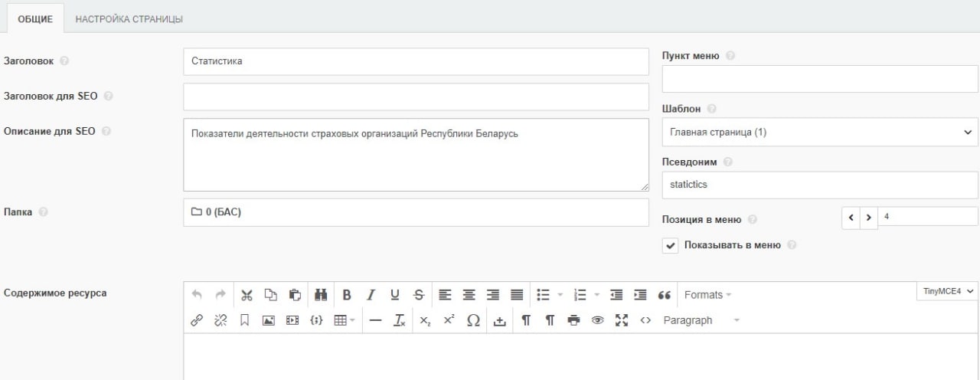Expand the Formats dropdown

pyautogui.click(x=707, y=295)
